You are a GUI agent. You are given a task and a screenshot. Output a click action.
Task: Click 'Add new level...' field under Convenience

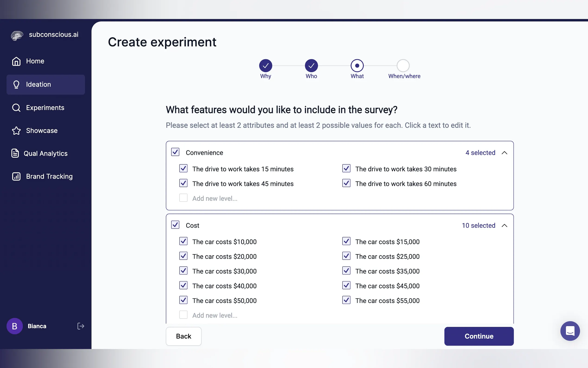pos(215,198)
